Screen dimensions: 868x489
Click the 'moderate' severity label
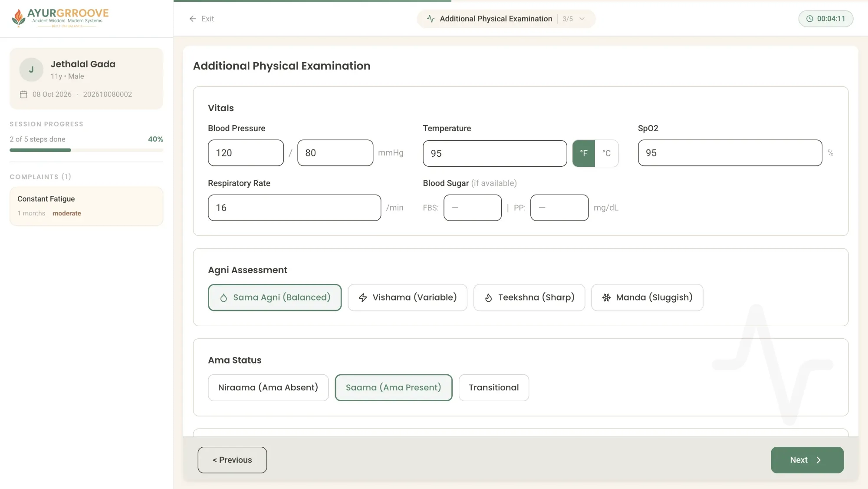pyautogui.click(x=67, y=213)
